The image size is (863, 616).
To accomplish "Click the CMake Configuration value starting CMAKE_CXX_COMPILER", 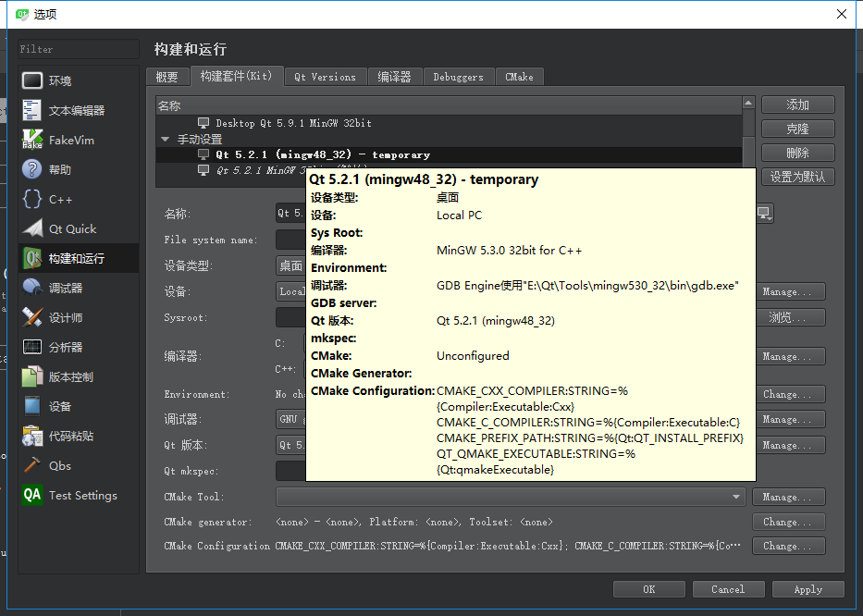I will (x=508, y=546).
